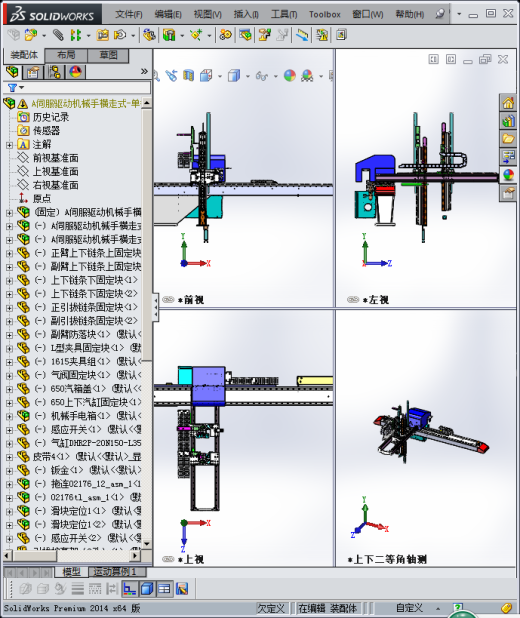The width and height of the screenshot is (520, 618).
Task: Open the assembly features dropdown arrow
Action: point(182,35)
